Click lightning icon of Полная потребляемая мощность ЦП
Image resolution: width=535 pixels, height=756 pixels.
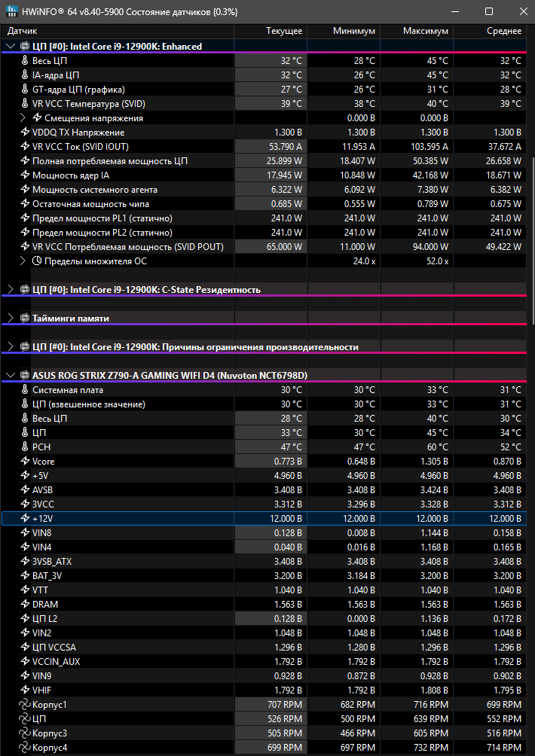tap(25, 161)
